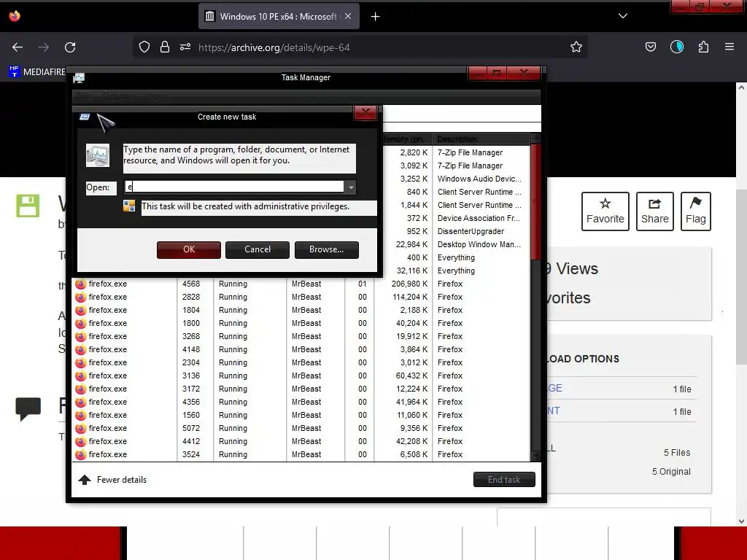Open the Firefox extensions puzzle icon
The image size is (747, 560).
(x=703, y=47)
